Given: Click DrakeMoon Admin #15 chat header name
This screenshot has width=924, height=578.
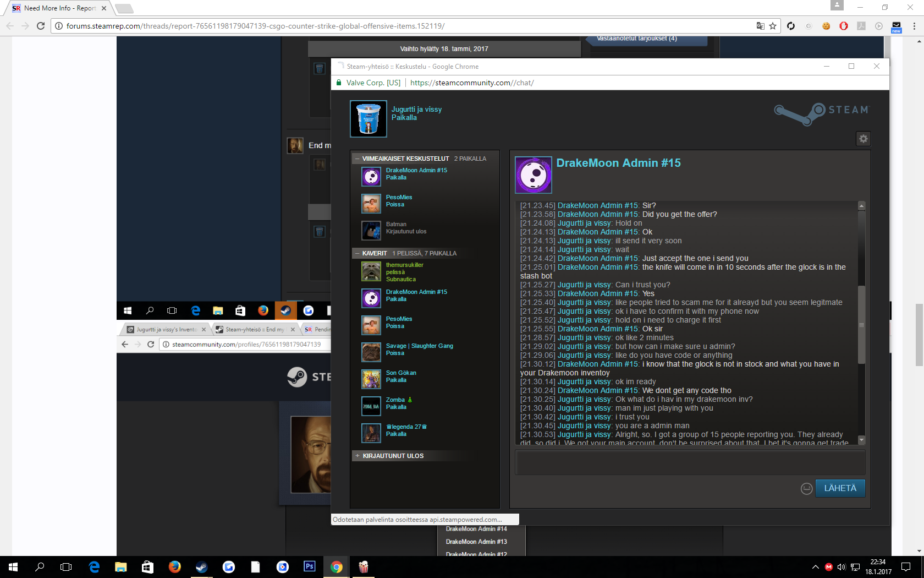Looking at the screenshot, I should pos(618,163).
